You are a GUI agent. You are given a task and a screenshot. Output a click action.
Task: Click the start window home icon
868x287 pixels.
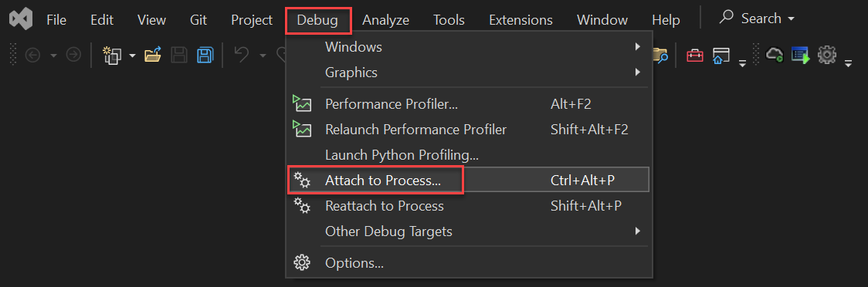point(721,55)
